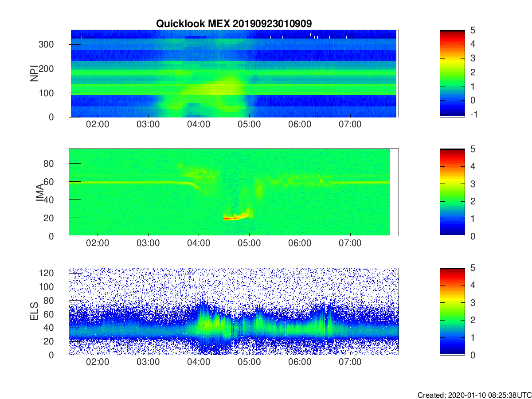Image resolution: width=532 pixels, height=399 pixels.
Task: Click the 5 label on NPI colorbar
Action: [472, 30]
